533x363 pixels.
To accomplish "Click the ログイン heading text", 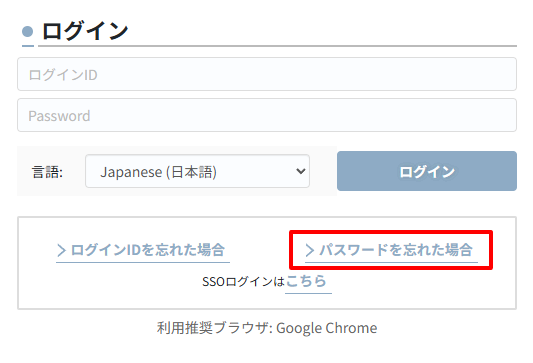I will pos(85,31).
